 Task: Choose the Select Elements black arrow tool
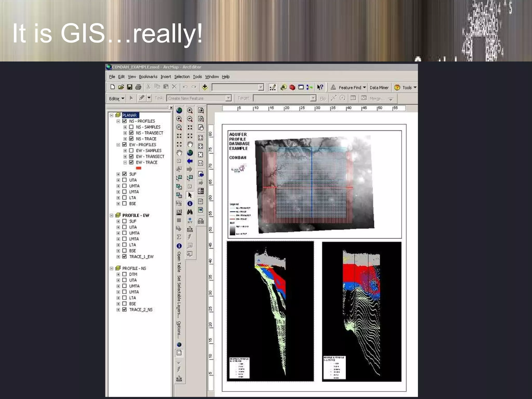coord(190,195)
